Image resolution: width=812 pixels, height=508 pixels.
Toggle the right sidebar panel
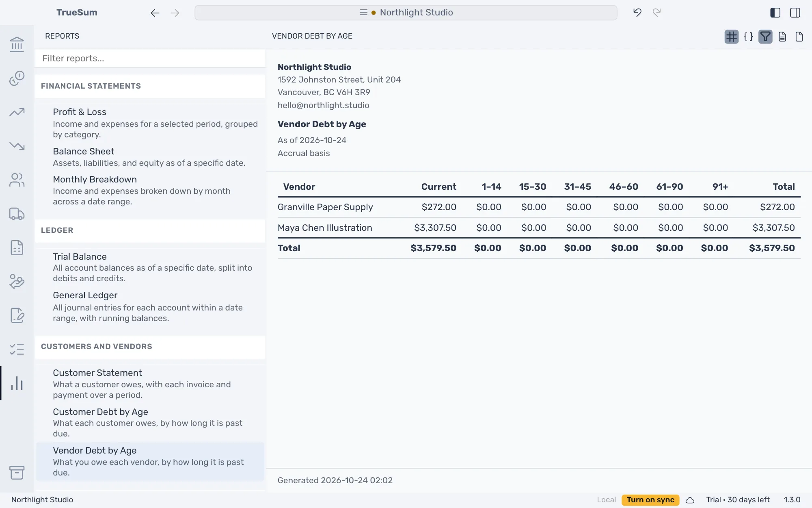tap(795, 13)
